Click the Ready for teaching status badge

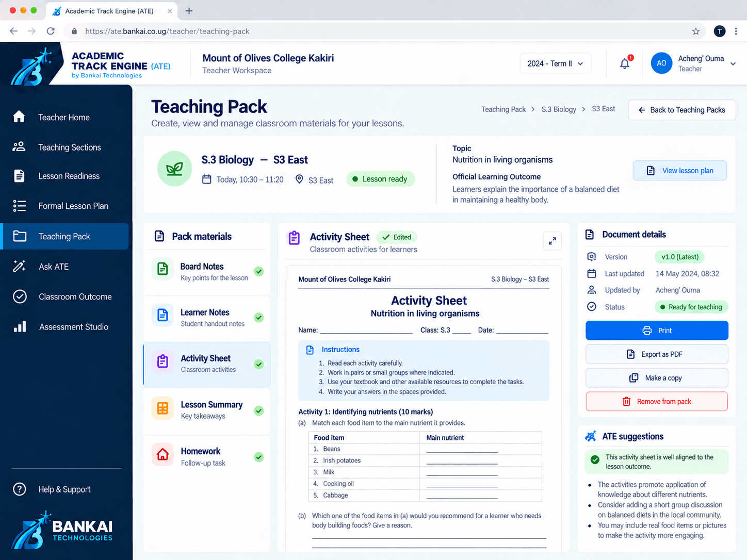[691, 307]
